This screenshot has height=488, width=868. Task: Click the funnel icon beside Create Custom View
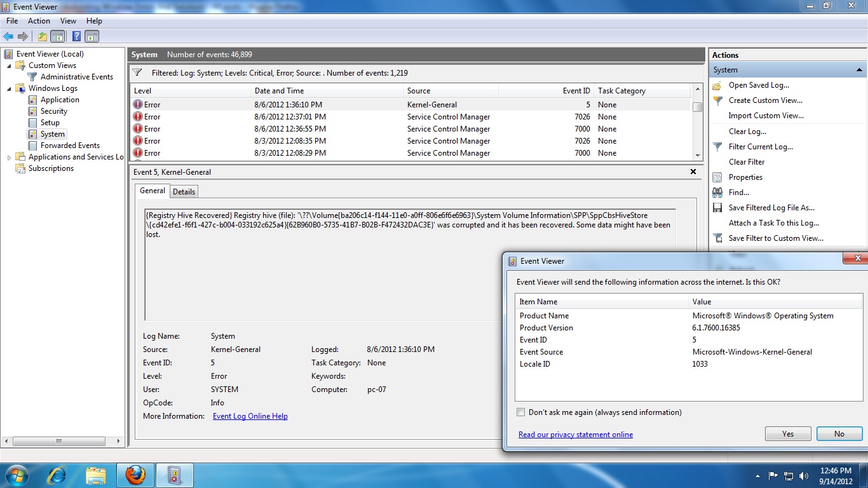pyautogui.click(x=717, y=100)
